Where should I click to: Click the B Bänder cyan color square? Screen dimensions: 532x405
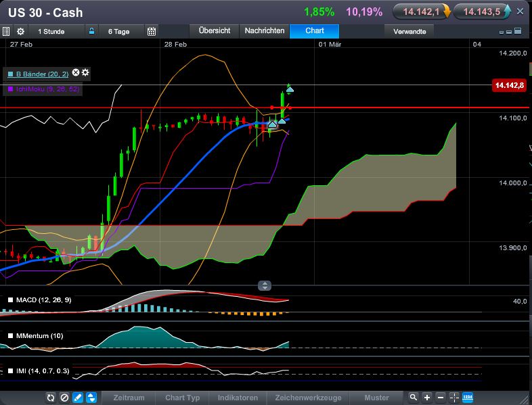[11, 74]
